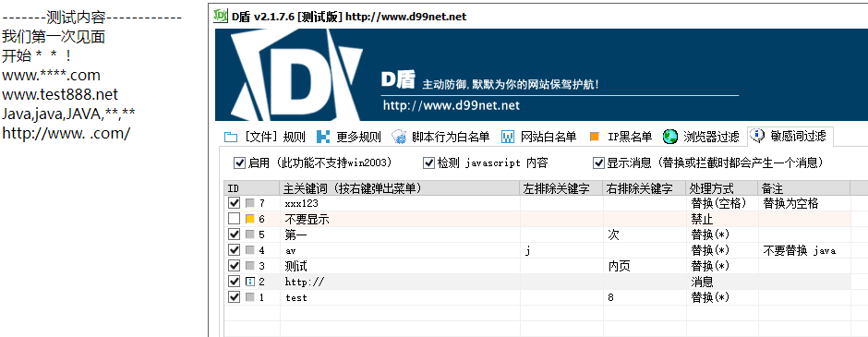Toggle the 启用 checkbox
868x337 pixels.
(239, 162)
